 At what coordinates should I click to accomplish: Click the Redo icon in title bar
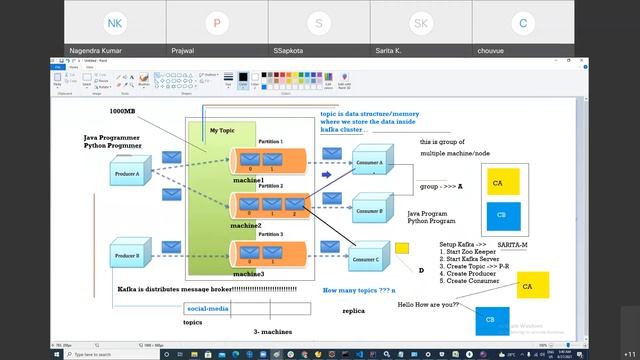tap(73, 60)
